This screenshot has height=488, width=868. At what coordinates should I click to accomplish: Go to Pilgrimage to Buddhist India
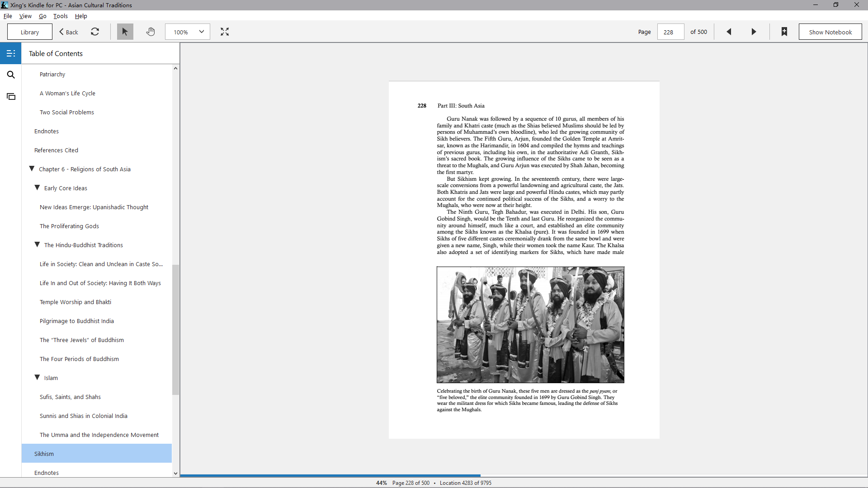point(77,321)
